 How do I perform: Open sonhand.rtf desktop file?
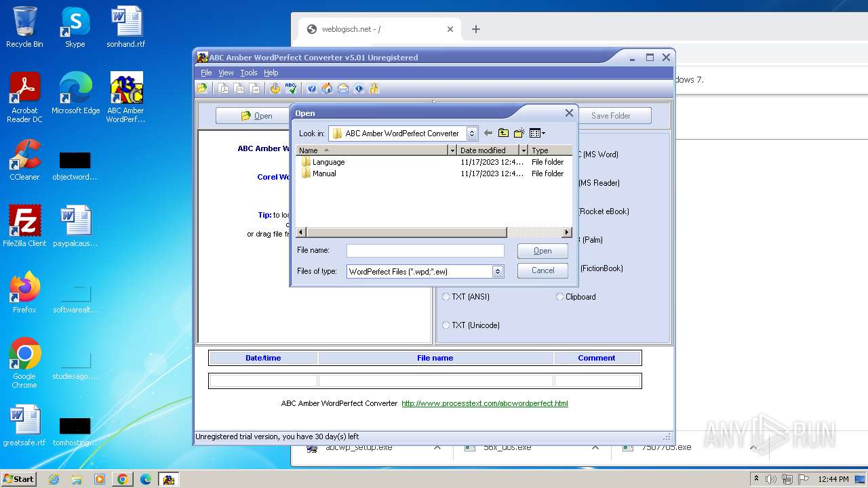click(126, 28)
